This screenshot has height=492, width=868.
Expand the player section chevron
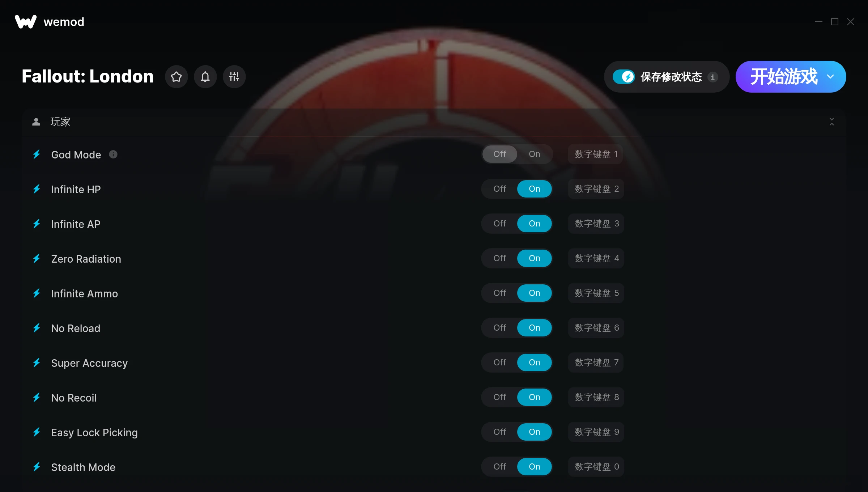coord(832,122)
